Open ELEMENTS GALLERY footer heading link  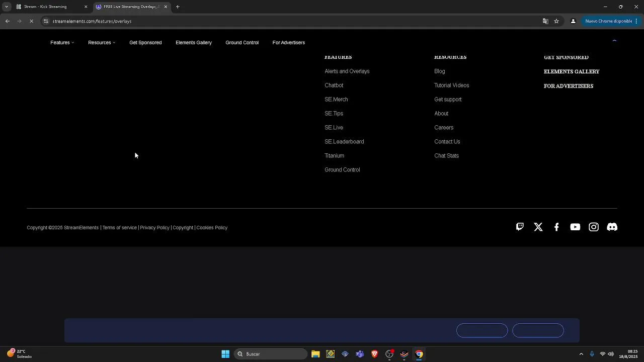(572, 71)
